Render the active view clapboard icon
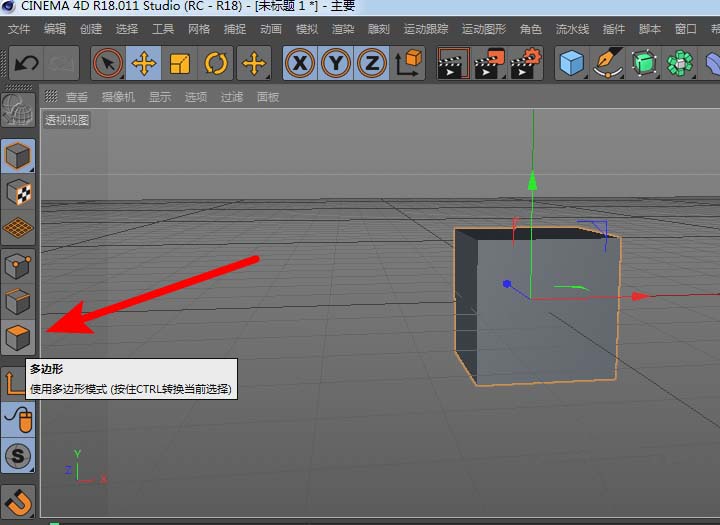The width and height of the screenshot is (720, 525). click(x=453, y=63)
